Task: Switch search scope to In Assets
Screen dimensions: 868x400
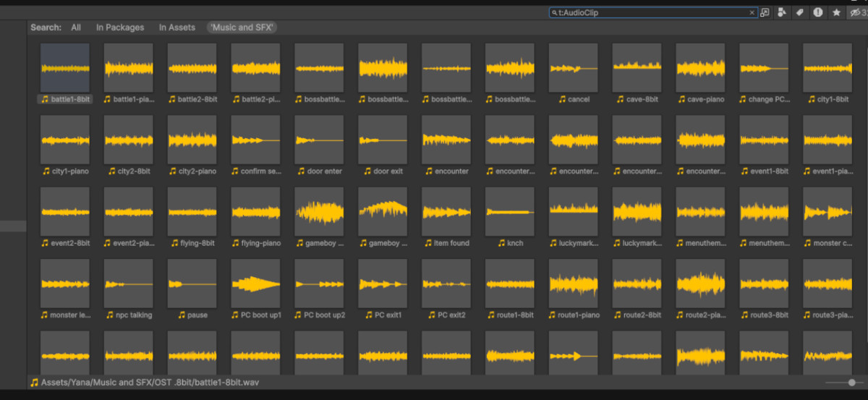Action: coord(177,27)
